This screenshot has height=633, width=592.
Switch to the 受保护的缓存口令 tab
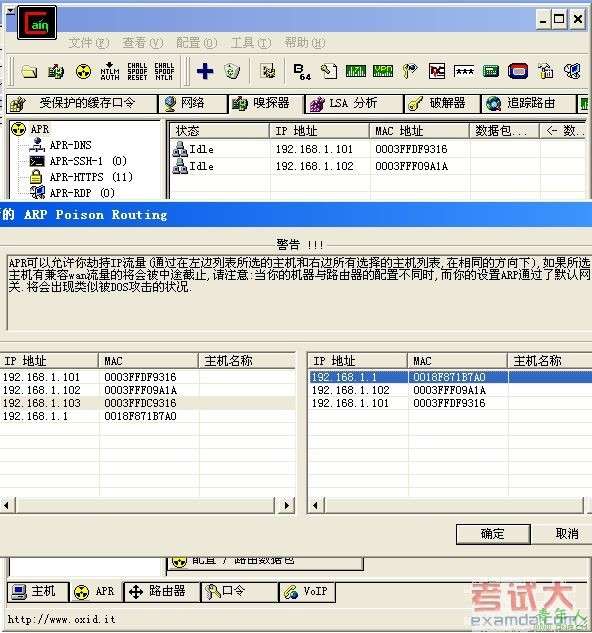[82, 104]
